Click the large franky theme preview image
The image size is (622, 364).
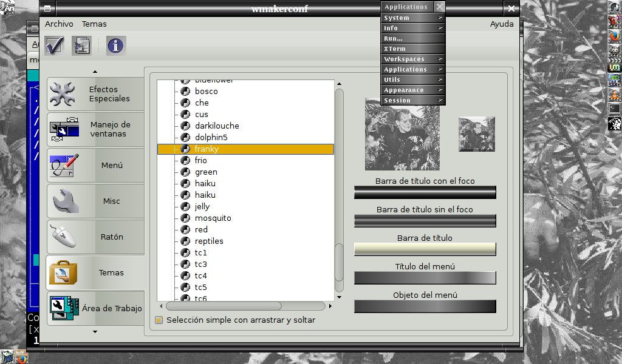[402, 134]
